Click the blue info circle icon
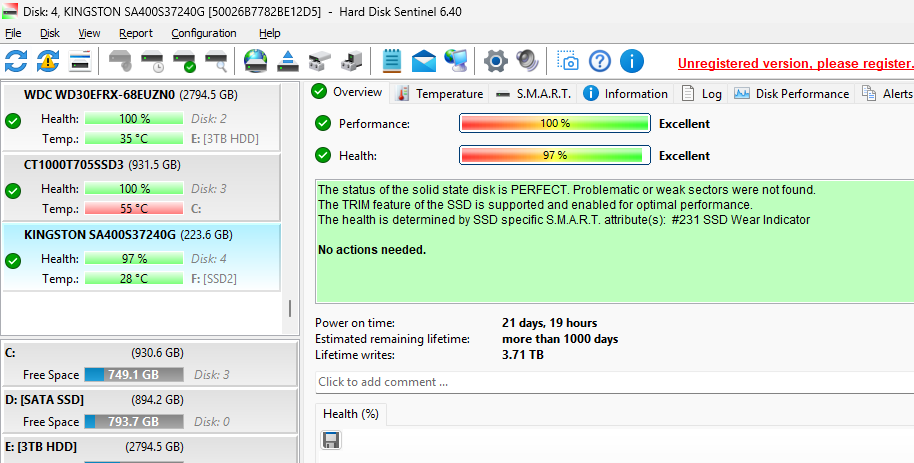The width and height of the screenshot is (914, 463). [x=632, y=61]
